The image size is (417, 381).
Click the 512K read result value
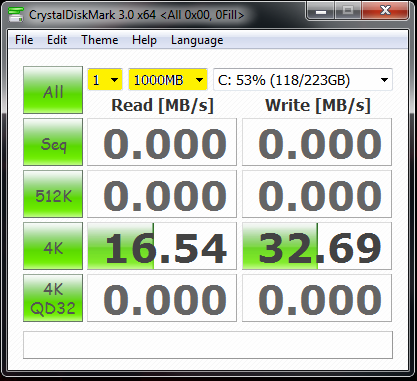(162, 194)
